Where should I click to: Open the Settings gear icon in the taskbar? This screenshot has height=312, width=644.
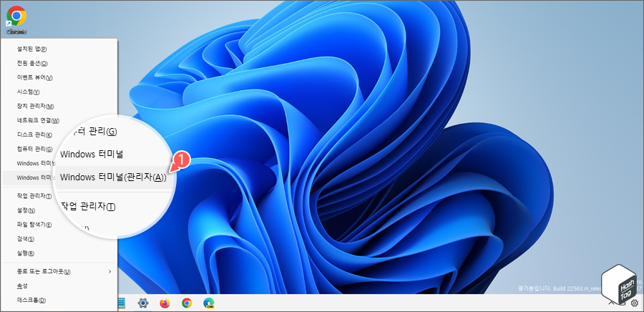point(143,303)
